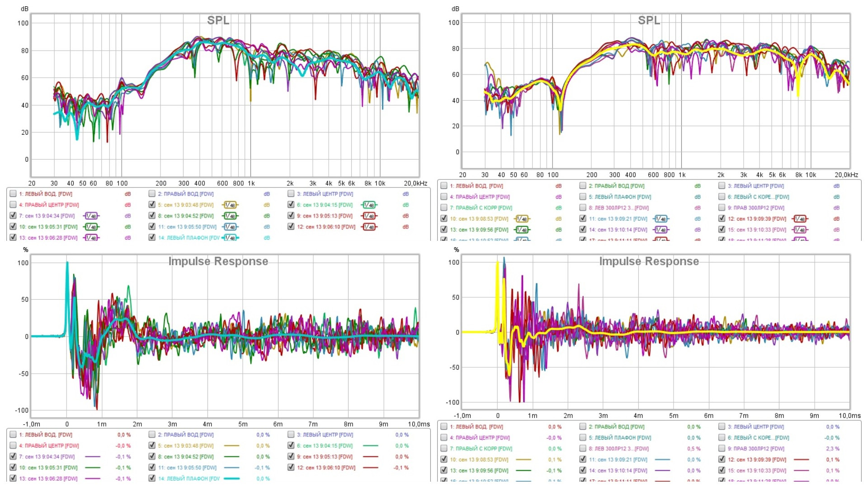Click 1/48 smoothing icon for trace 12: сен 13 9:09:39
Screen dimensions: 868x488
[x=800, y=219]
